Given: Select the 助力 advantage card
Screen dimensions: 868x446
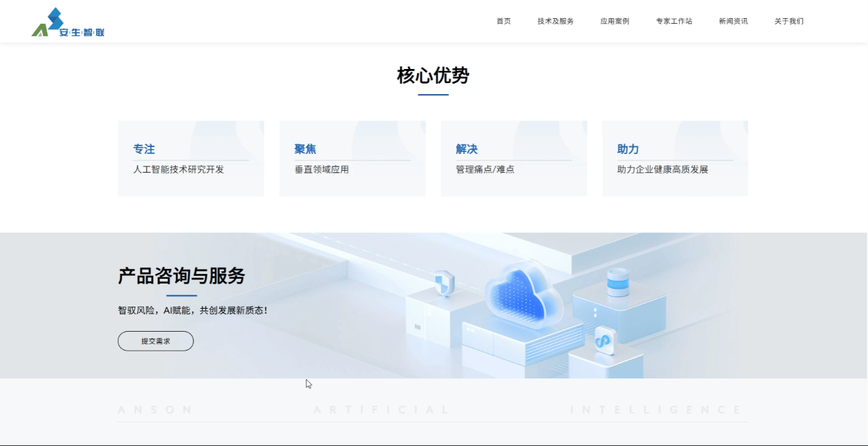Looking at the screenshot, I should (674, 158).
